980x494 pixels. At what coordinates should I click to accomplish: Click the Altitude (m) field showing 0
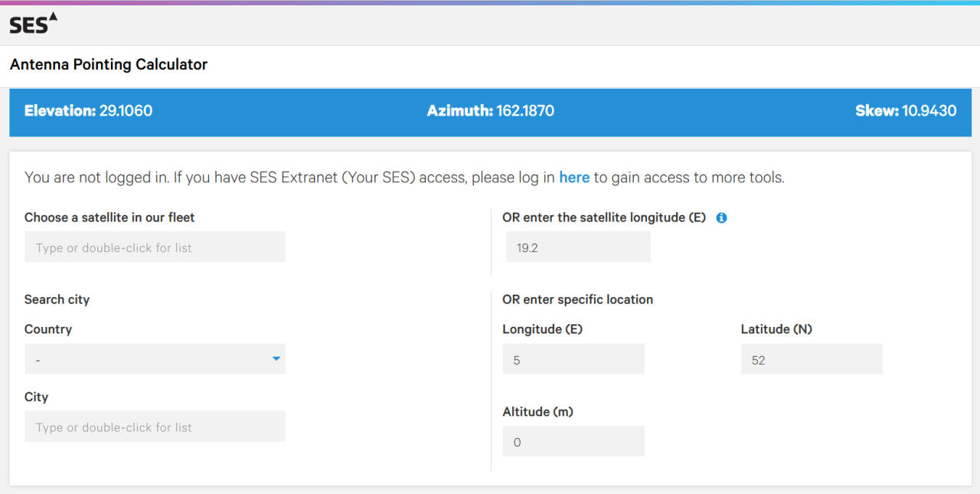coord(573,442)
